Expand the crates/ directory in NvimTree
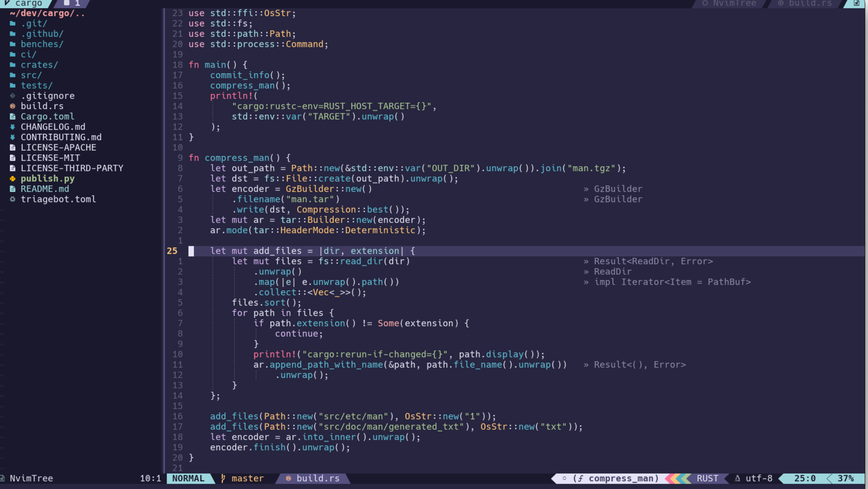Viewport: 868px width, 489px height. pyautogui.click(x=39, y=65)
